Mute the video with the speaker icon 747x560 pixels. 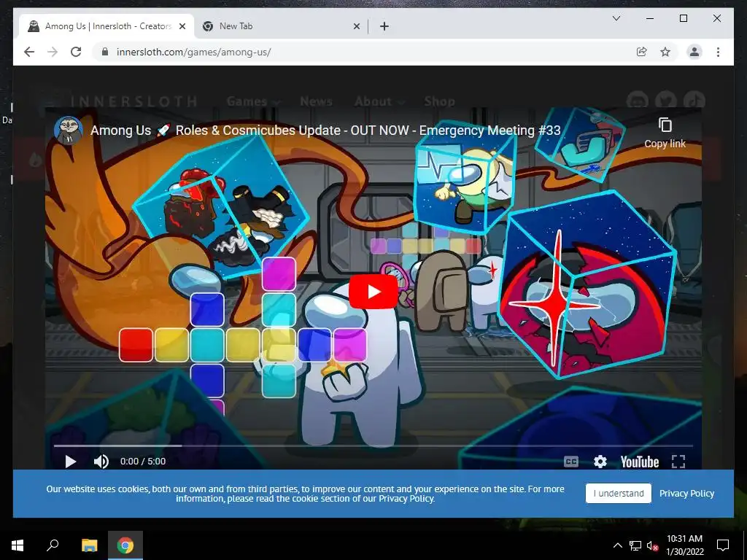click(x=101, y=462)
